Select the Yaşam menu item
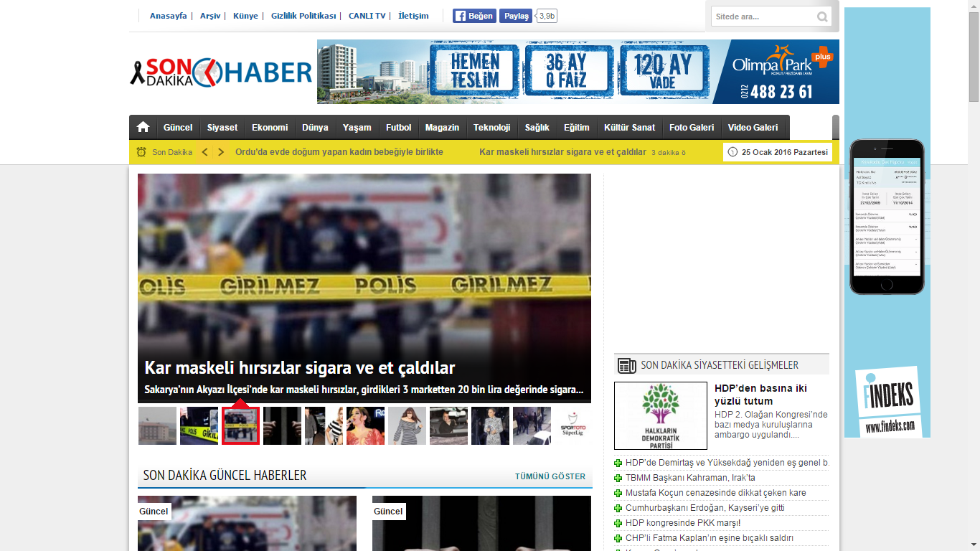Viewport: 980px width, 551px height. coord(357,127)
